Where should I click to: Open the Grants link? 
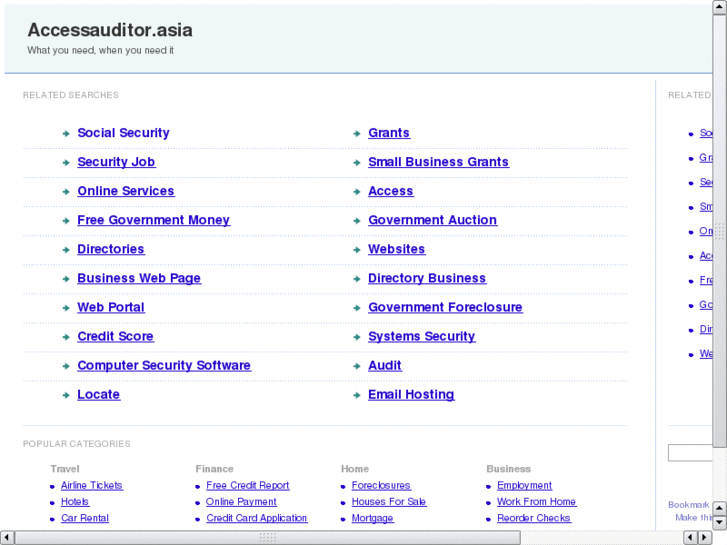click(x=389, y=133)
